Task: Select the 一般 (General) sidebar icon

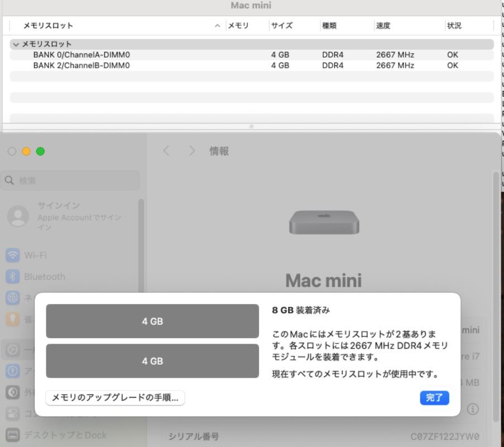Action: coord(13,350)
